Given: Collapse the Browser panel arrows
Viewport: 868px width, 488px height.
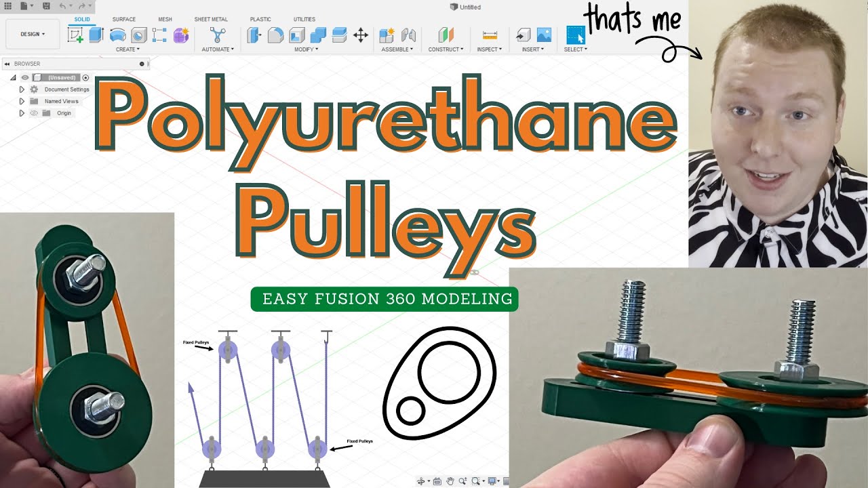Looking at the screenshot, I should click(7, 64).
